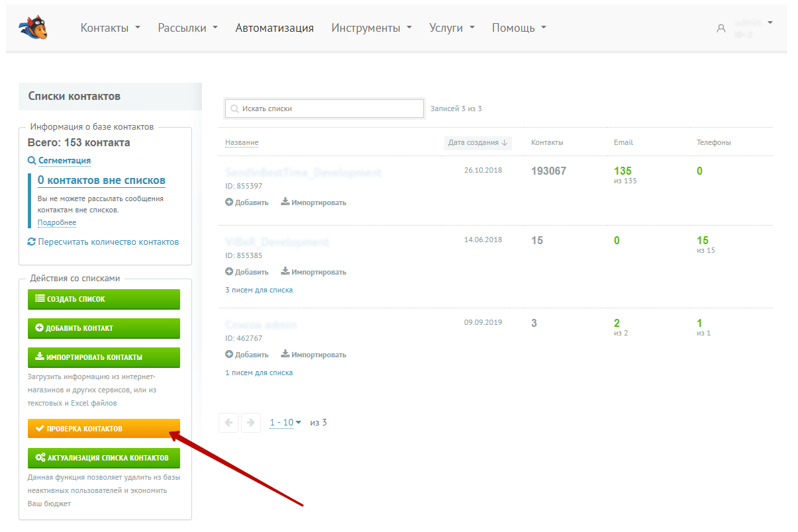The image size is (798, 532).
Task: Click magnifier icon in search field
Action: 234,109
